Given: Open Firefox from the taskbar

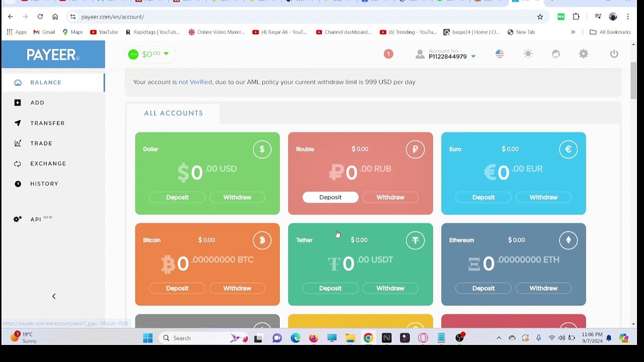Looking at the screenshot, I should click(313, 338).
